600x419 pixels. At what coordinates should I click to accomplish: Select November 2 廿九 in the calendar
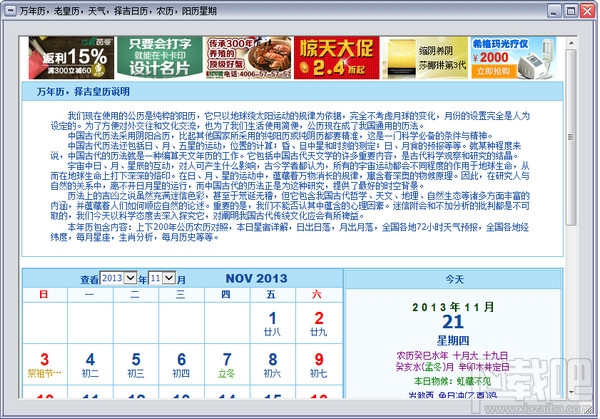tap(318, 323)
